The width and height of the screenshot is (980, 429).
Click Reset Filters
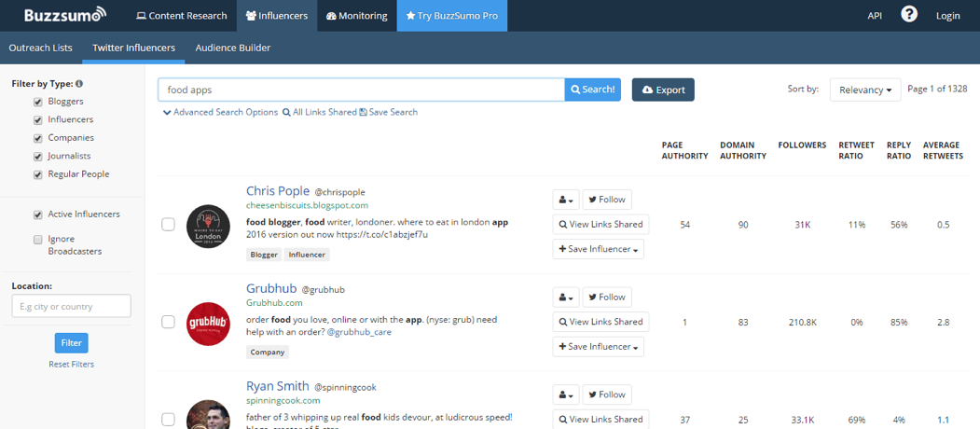pos(71,364)
